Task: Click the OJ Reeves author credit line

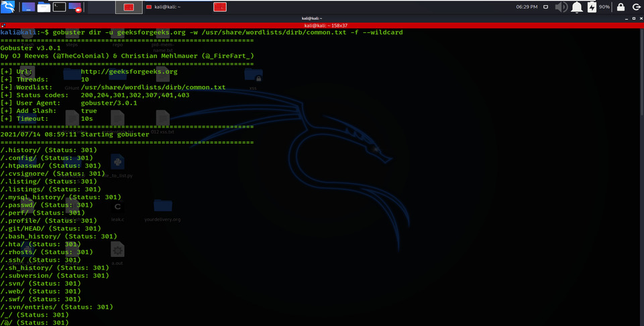Action: [127, 56]
